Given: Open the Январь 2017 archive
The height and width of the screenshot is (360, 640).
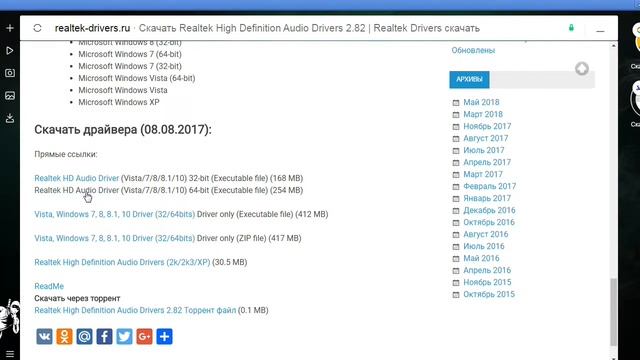Looking at the screenshot, I should (x=487, y=198).
